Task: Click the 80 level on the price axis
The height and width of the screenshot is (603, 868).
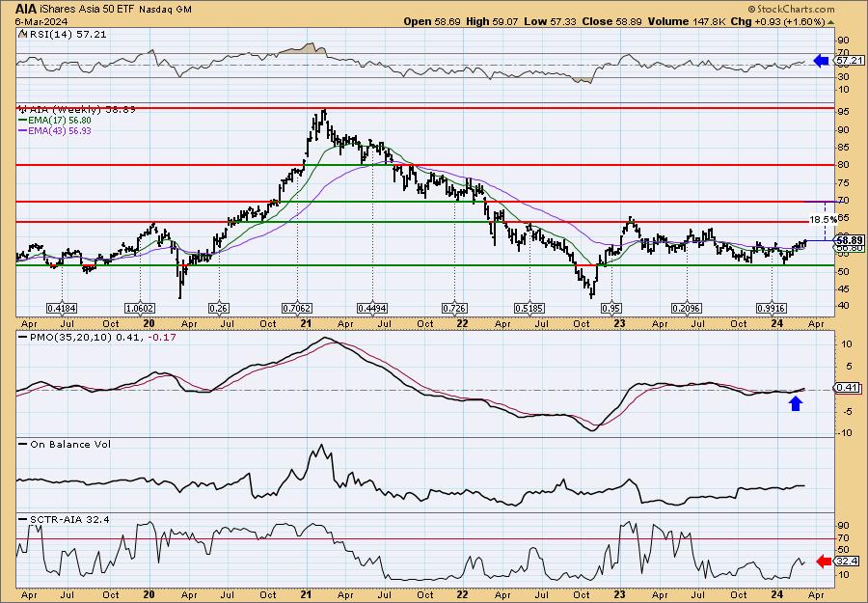Action: [x=843, y=164]
